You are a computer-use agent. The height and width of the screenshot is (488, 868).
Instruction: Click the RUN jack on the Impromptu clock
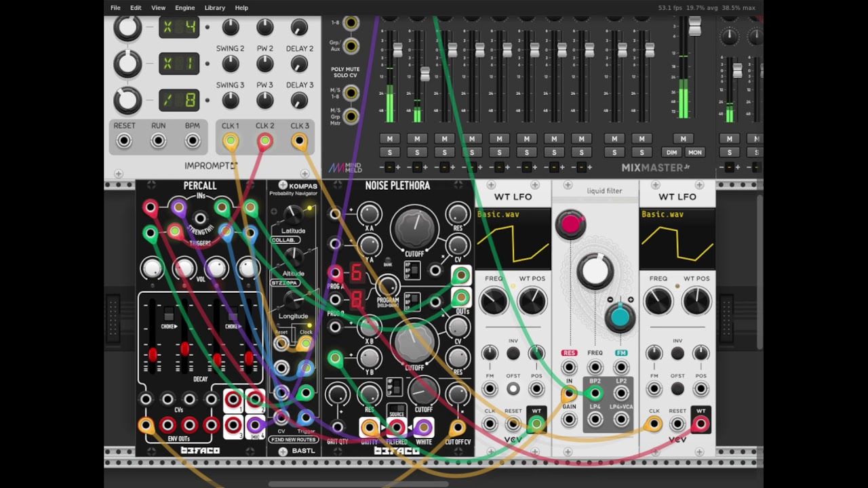[158, 141]
